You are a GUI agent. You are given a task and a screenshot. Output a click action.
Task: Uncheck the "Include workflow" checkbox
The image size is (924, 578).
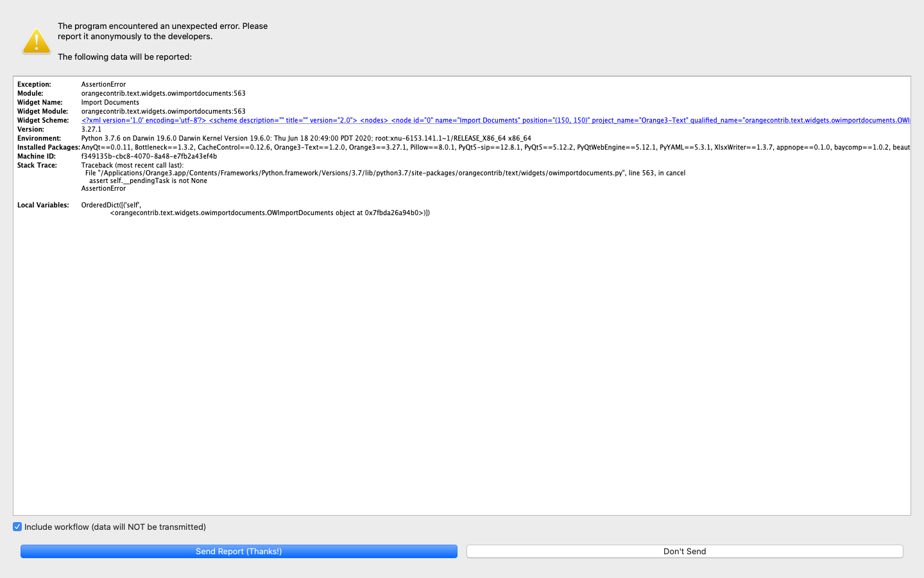pyautogui.click(x=17, y=527)
